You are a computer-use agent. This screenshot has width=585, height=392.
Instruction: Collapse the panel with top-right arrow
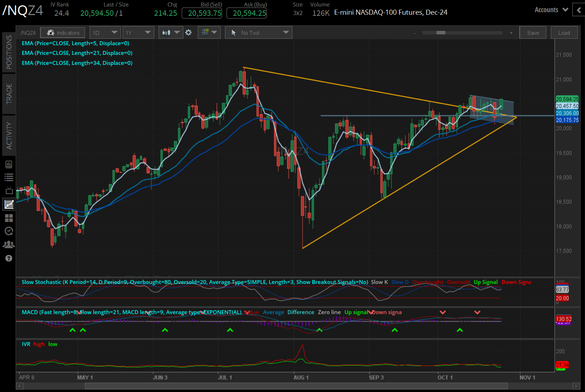coord(579,10)
